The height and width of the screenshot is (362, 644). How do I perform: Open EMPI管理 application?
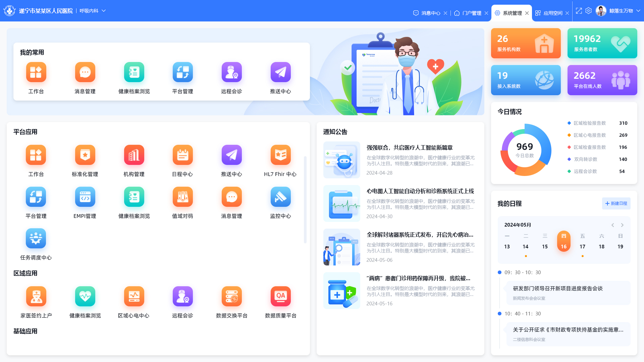(85, 197)
